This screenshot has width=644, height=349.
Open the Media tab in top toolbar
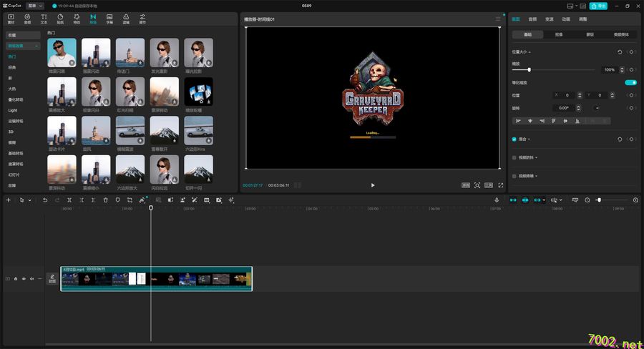click(11, 19)
